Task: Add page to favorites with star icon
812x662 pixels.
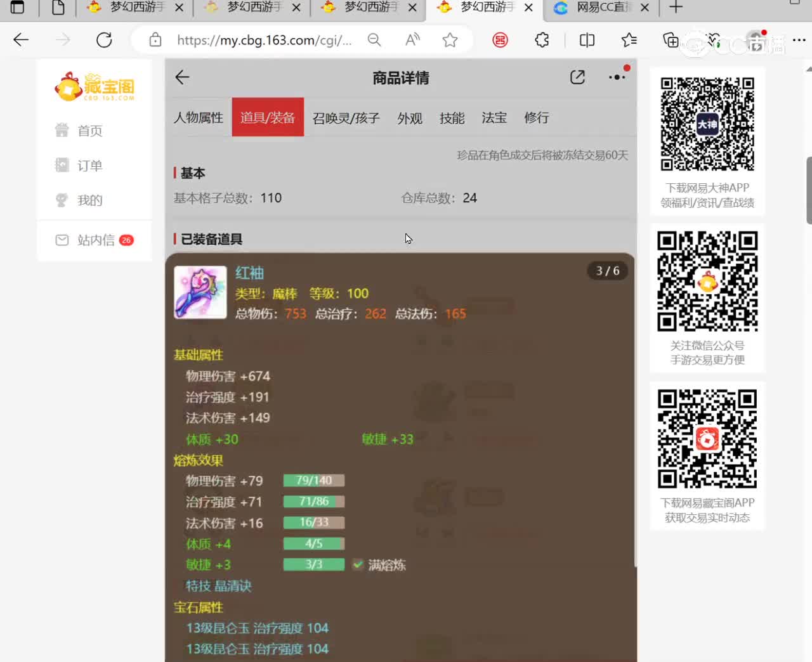Action: (450, 40)
